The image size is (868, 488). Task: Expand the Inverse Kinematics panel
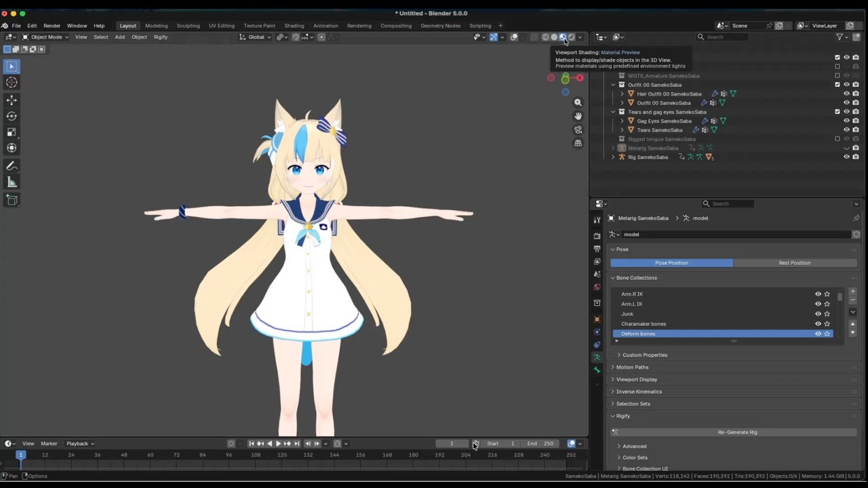[x=639, y=392]
